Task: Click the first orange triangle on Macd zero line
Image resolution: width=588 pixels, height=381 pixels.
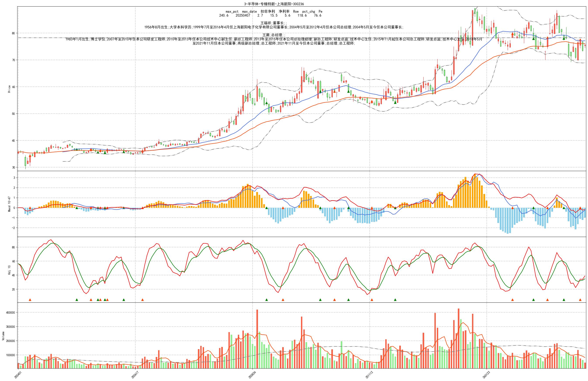Action: [30, 208]
